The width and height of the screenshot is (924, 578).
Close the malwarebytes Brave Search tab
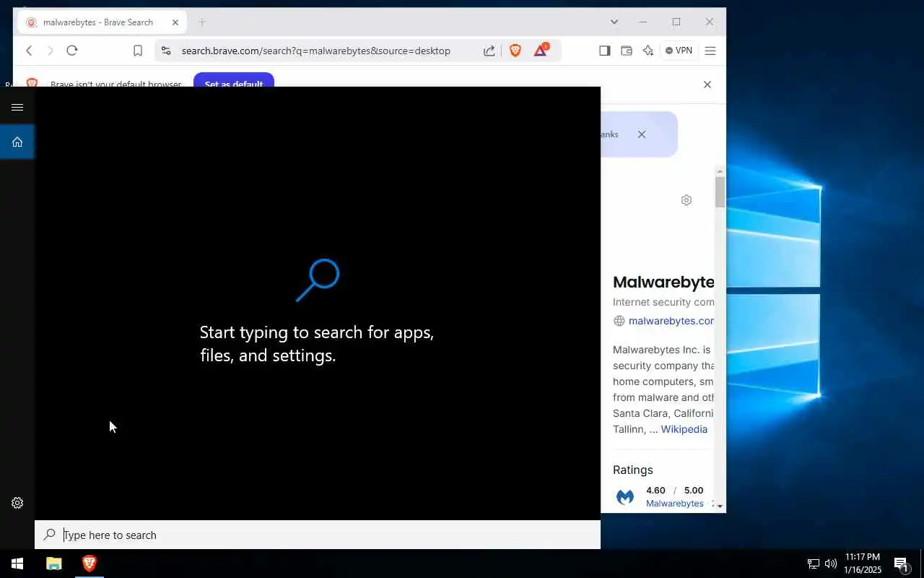click(x=175, y=22)
